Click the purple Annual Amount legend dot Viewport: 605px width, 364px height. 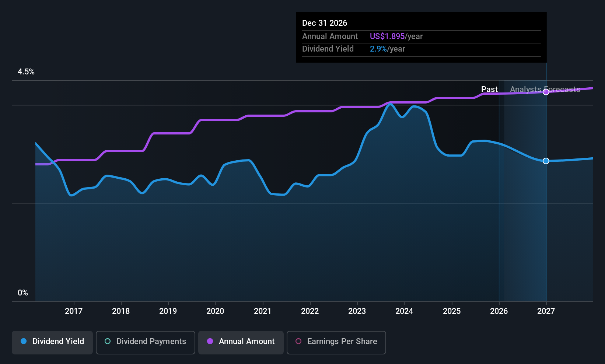[x=210, y=341]
